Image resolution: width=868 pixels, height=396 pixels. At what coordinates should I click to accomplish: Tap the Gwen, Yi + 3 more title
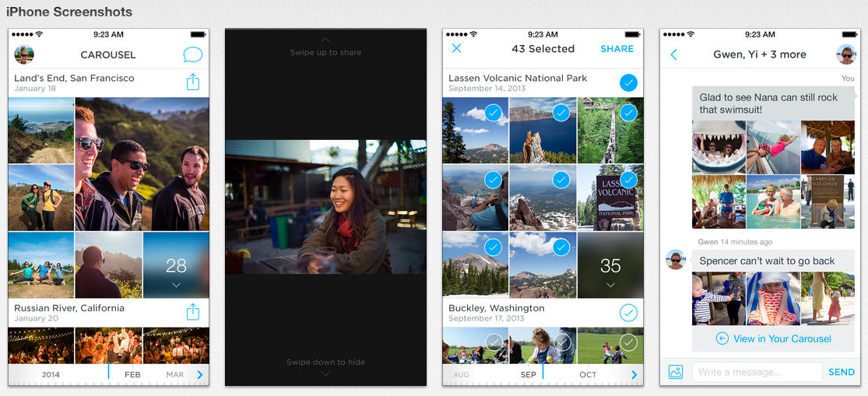point(760,54)
